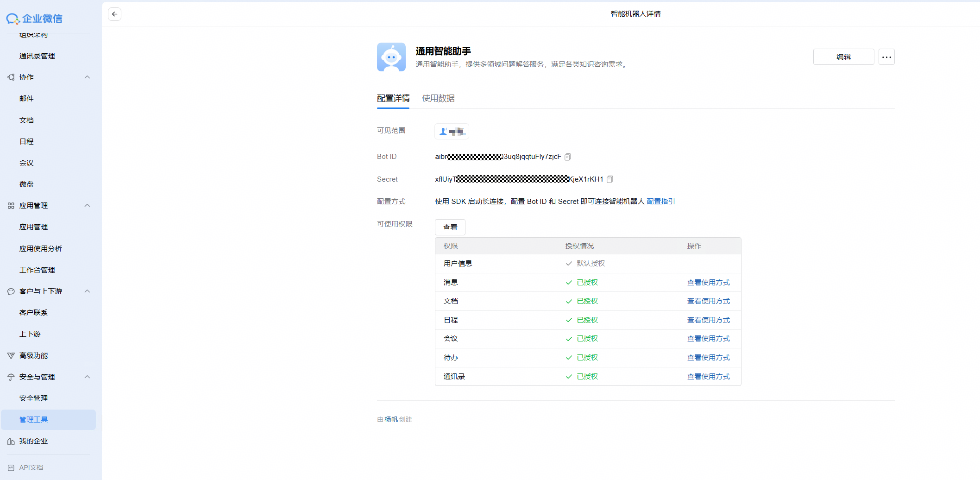This screenshot has height=480, width=980.
Task: Click the Bot ID string text
Action: coord(498,157)
